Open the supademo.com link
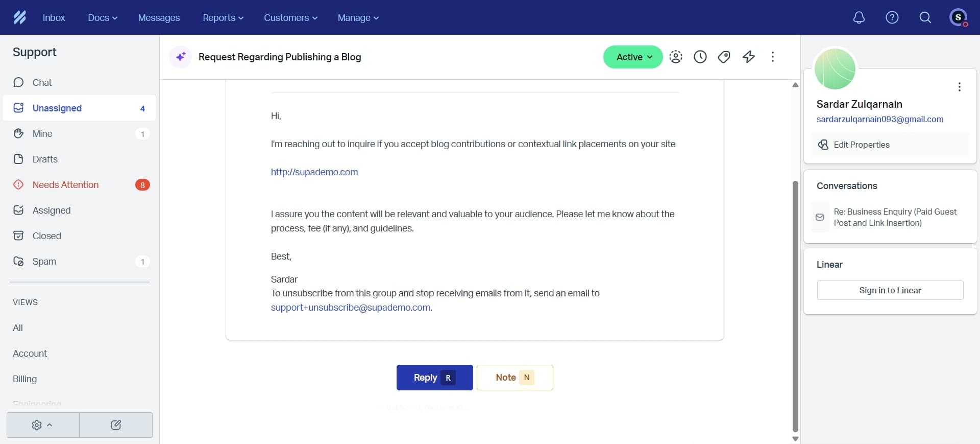 click(314, 172)
